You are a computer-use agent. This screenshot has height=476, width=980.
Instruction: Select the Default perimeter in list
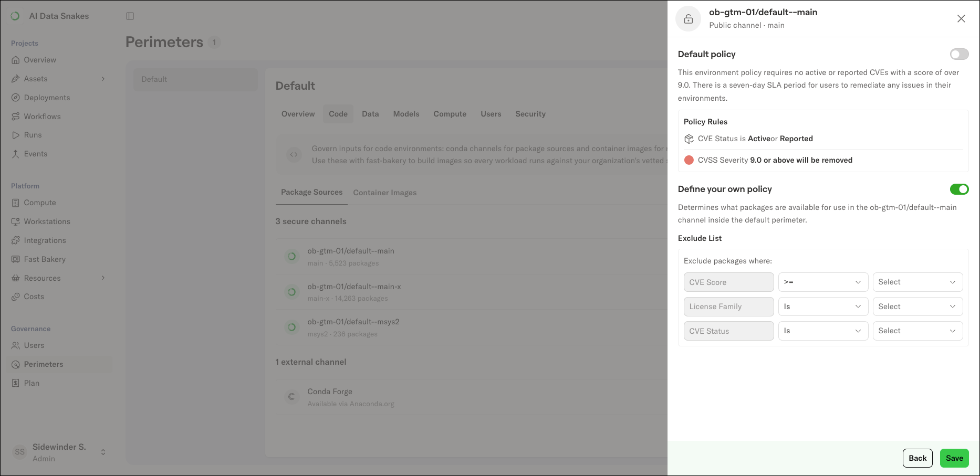coord(195,79)
